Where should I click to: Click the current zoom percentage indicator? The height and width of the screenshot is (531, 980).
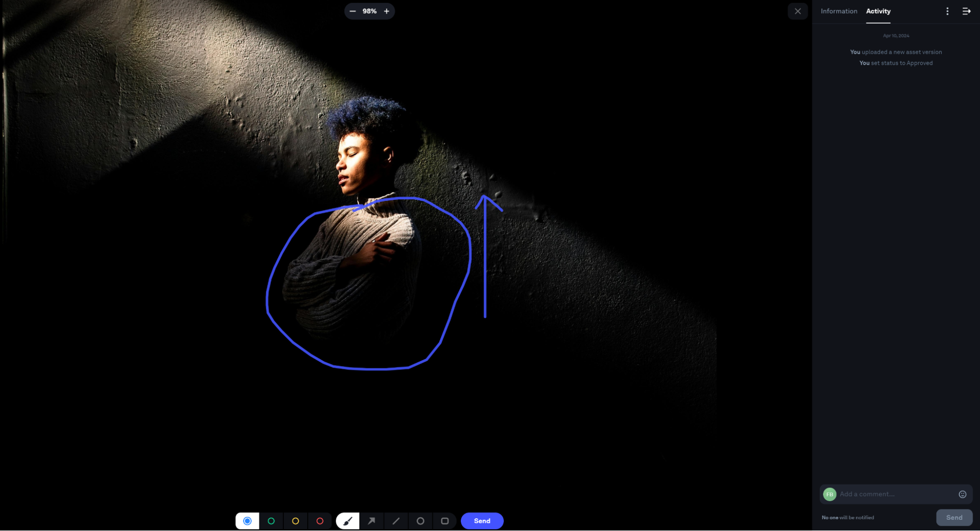click(x=370, y=11)
